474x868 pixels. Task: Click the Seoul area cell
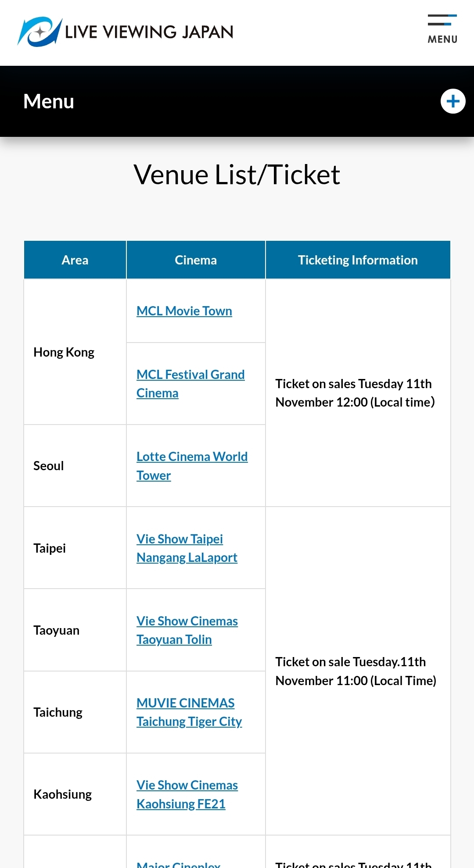49,466
